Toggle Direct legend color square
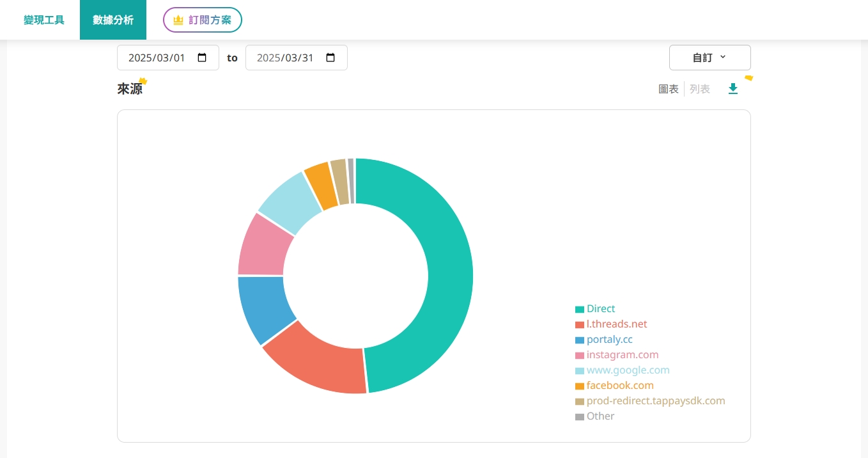This screenshot has height=458, width=868. tap(580, 309)
